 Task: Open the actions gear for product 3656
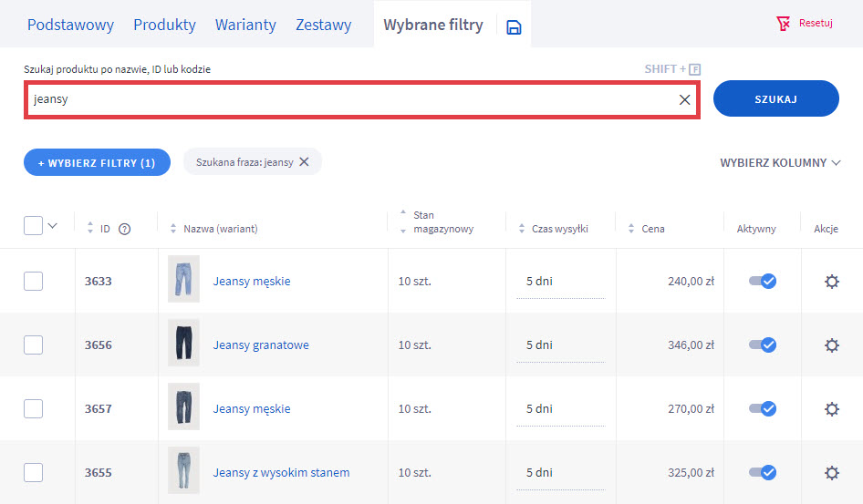coord(832,345)
